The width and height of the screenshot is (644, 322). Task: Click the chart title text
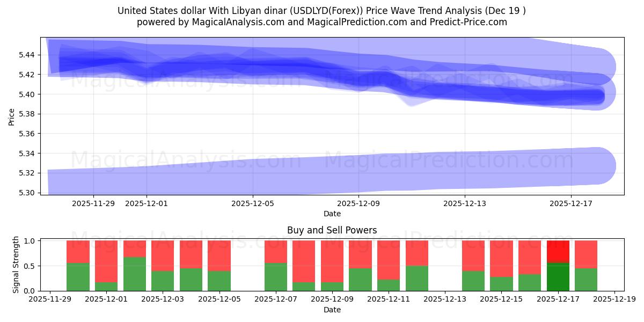pos(322,9)
